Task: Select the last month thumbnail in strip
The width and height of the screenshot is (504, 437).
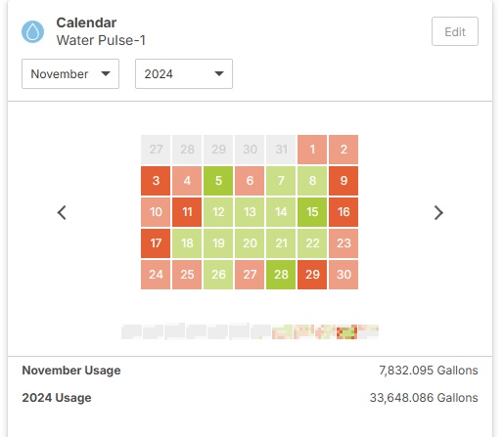Action: click(x=368, y=331)
